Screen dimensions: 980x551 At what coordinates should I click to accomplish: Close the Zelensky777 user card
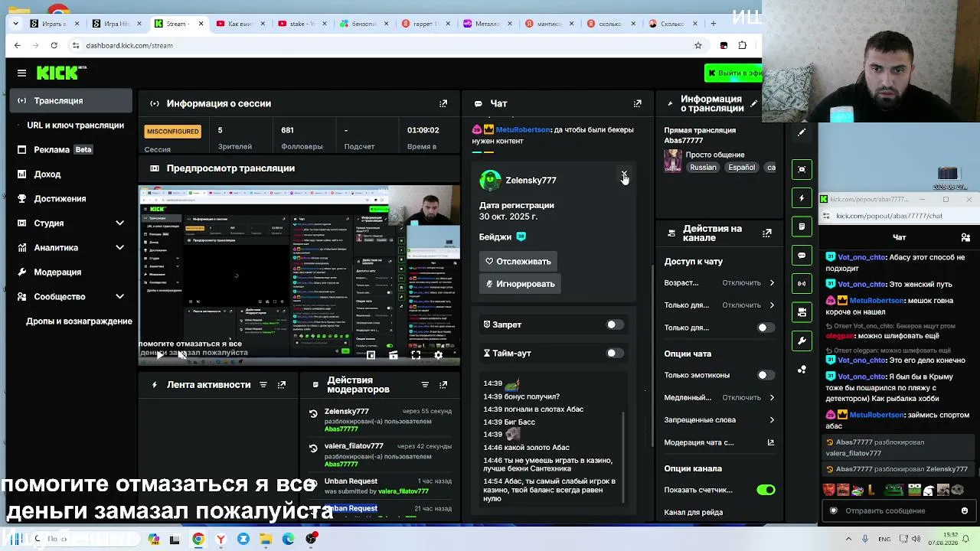click(x=624, y=175)
